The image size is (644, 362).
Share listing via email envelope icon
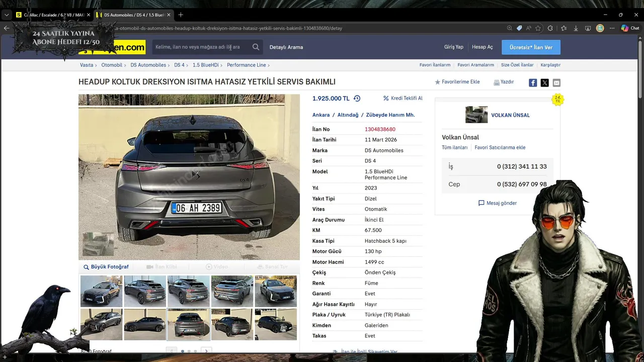(x=556, y=83)
